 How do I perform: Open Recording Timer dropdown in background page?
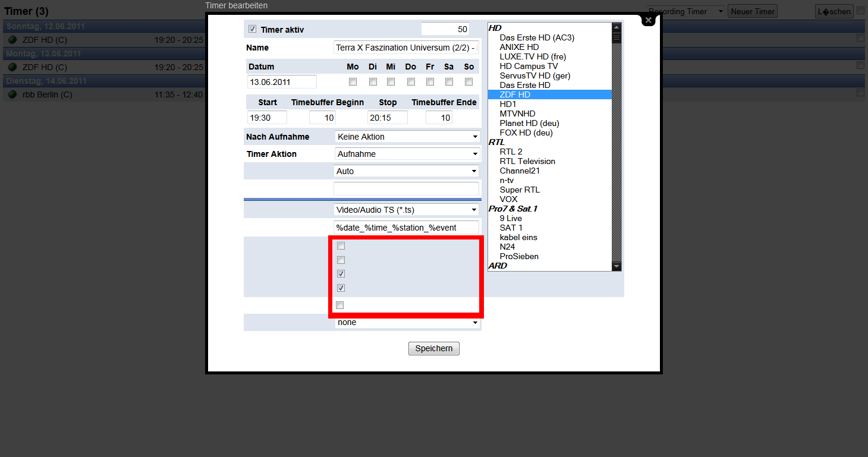coord(686,11)
